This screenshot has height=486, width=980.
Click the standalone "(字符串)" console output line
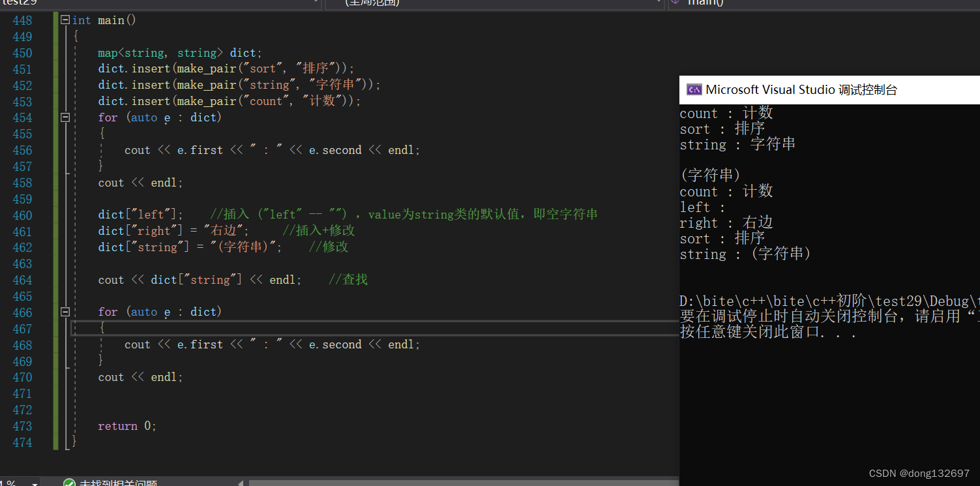[710, 175]
